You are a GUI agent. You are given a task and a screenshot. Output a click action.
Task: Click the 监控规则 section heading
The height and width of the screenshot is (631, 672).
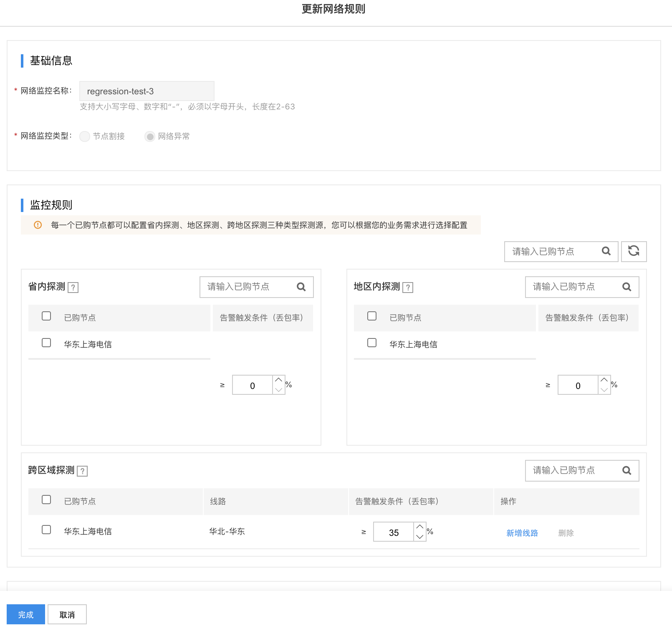point(51,205)
